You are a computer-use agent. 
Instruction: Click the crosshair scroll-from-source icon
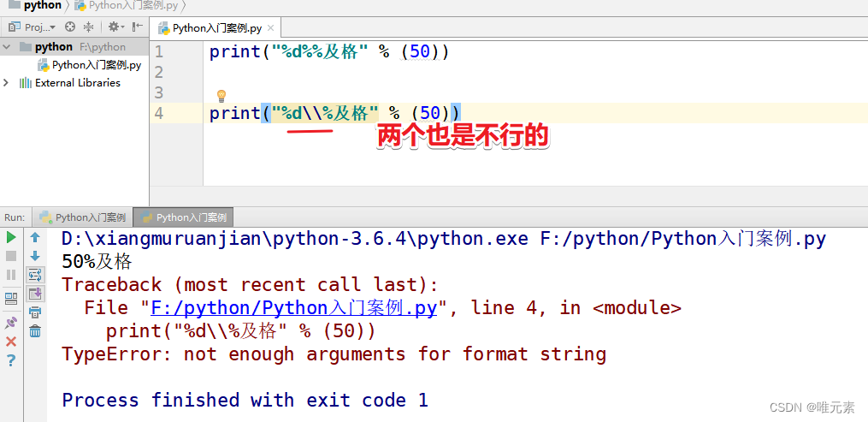pyautogui.click(x=70, y=27)
